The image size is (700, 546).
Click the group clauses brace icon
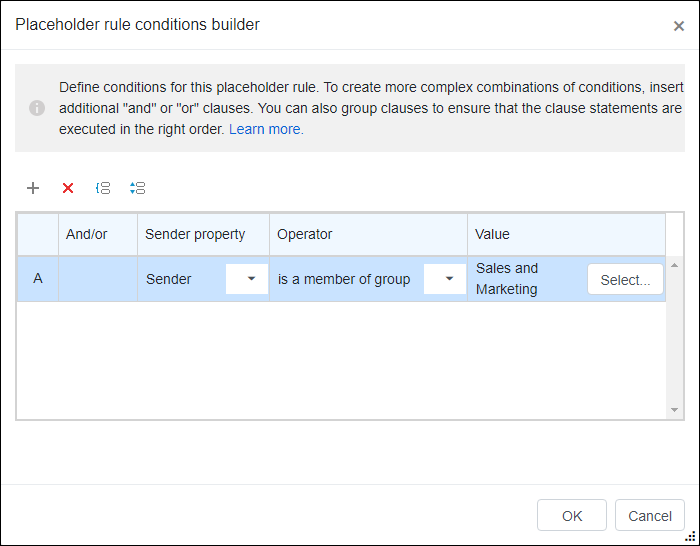click(103, 188)
